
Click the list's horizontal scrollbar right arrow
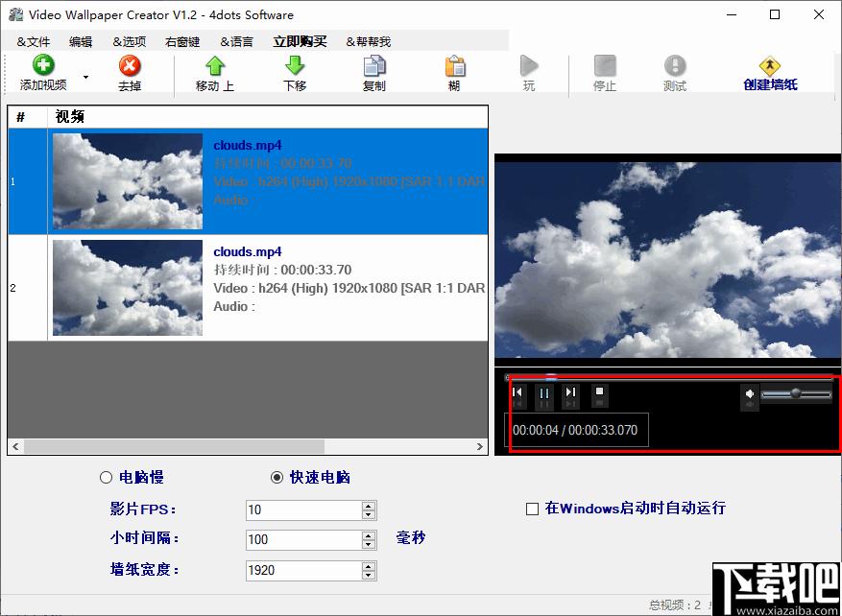pos(480,446)
